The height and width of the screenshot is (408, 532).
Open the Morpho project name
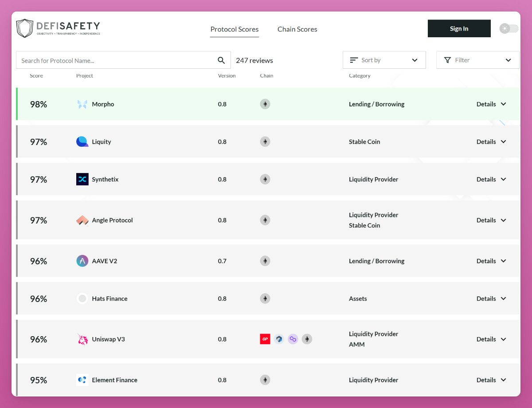103,104
